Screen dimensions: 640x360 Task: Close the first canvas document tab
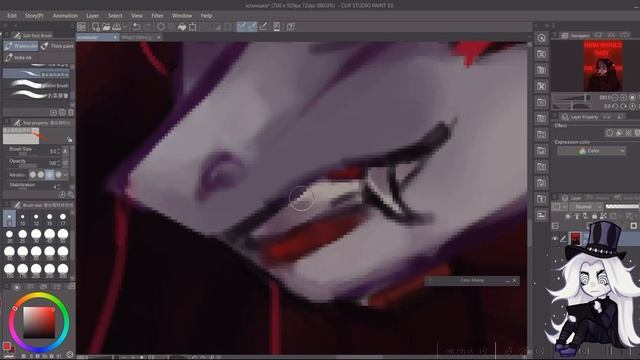115,37
